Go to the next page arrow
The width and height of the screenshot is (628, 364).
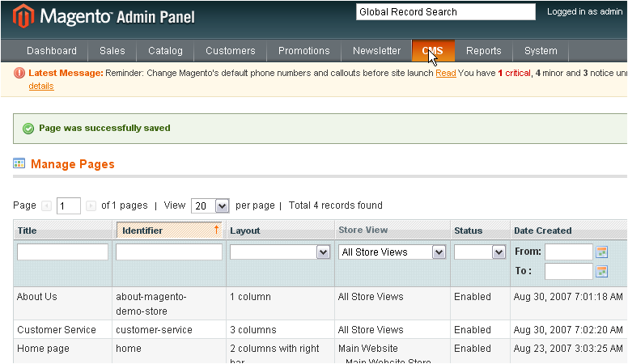click(x=91, y=206)
